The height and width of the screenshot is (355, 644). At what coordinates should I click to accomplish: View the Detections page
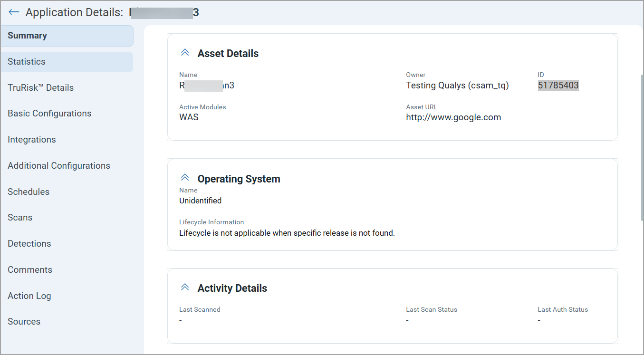coord(29,244)
